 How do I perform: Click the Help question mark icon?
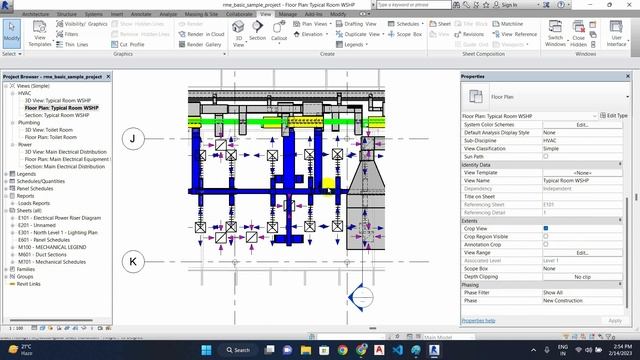coord(561,5)
